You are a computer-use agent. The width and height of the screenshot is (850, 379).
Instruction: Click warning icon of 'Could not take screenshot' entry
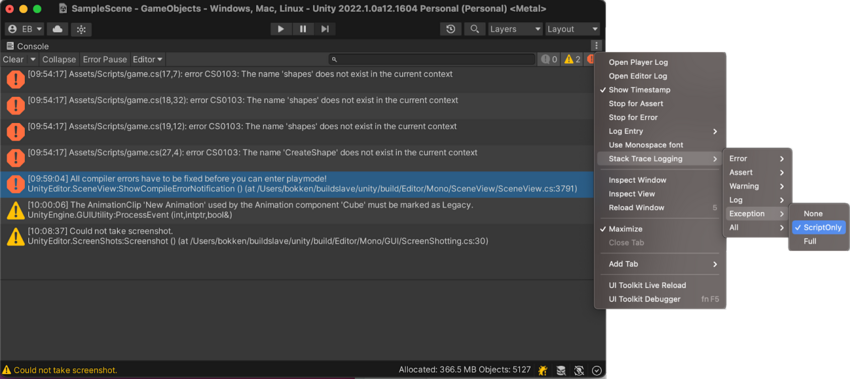click(x=16, y=236)
